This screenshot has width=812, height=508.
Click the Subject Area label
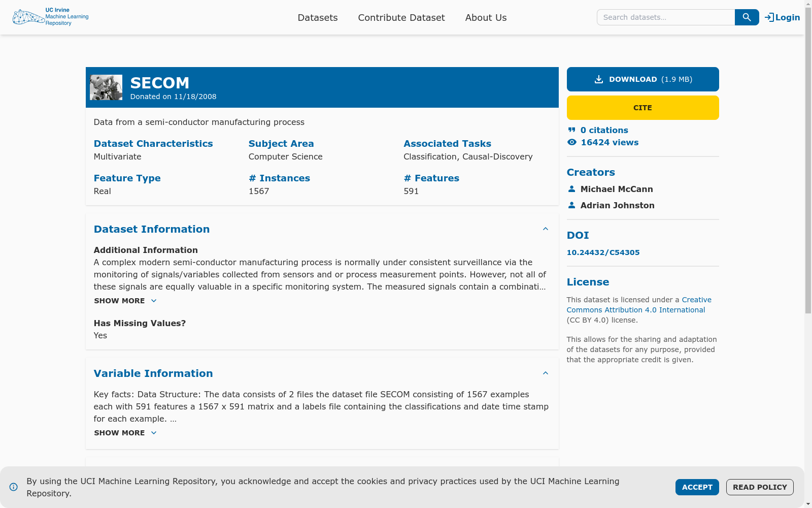(x=281, y=144)
